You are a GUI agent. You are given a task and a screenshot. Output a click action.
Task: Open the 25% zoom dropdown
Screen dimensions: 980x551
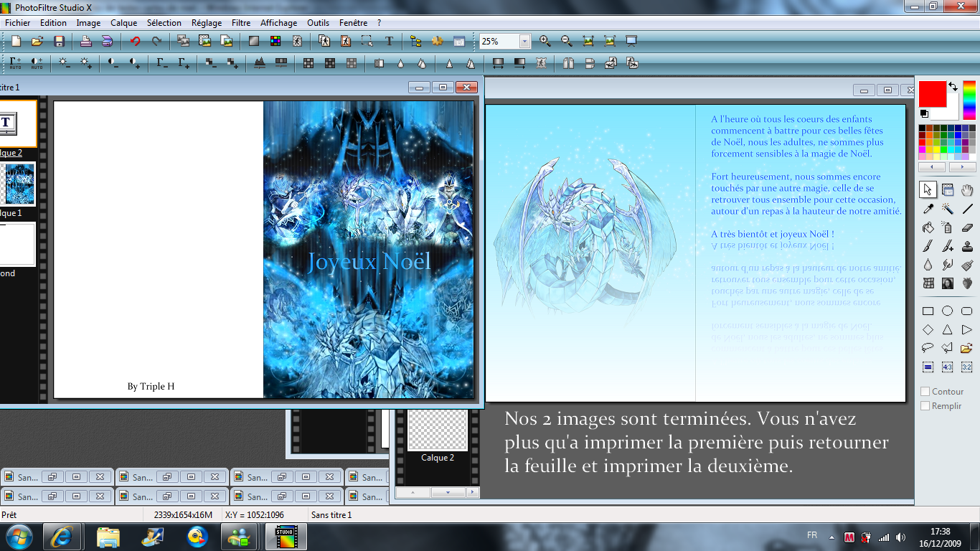[x=524, y=42]
